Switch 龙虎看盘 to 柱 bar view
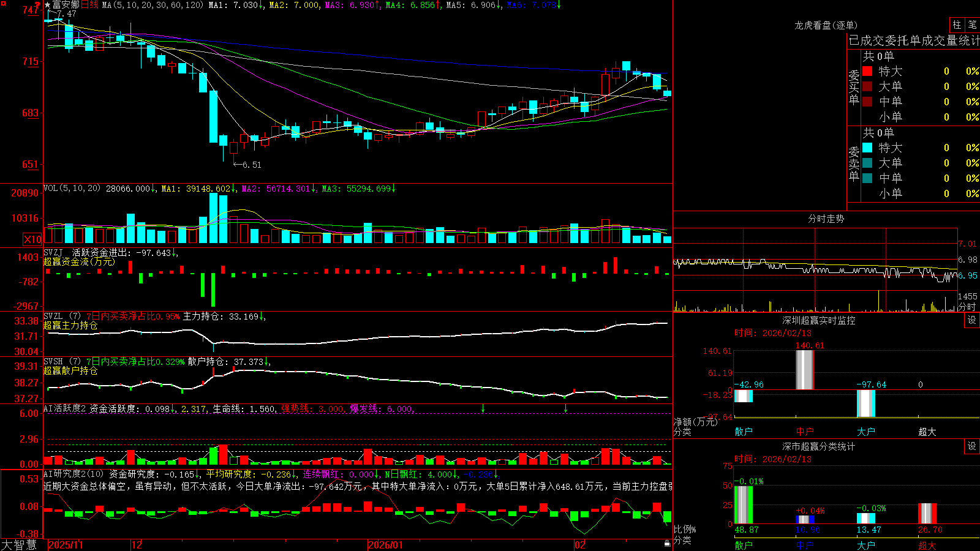The width and height of the screenshot is (980, 551). 957,25
